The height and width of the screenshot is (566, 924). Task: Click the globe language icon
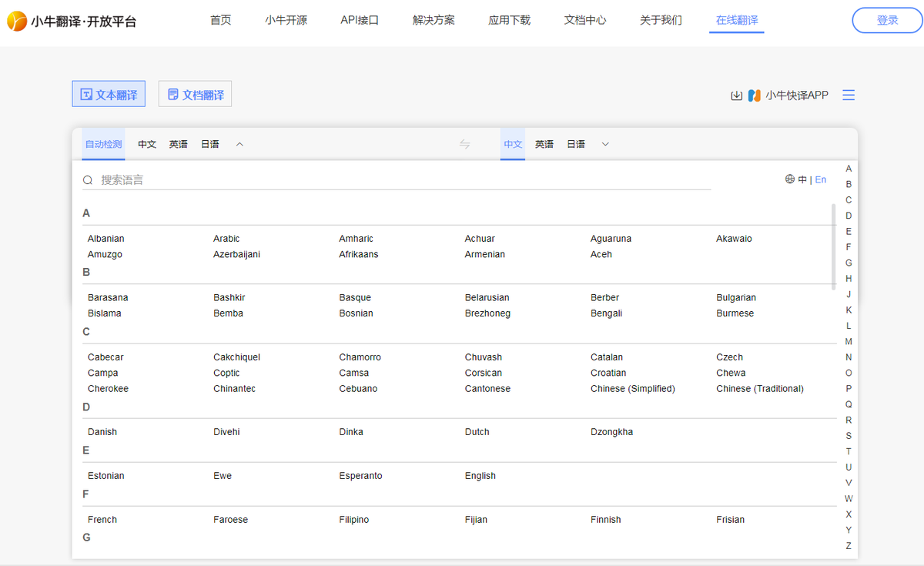click(790, 179)
